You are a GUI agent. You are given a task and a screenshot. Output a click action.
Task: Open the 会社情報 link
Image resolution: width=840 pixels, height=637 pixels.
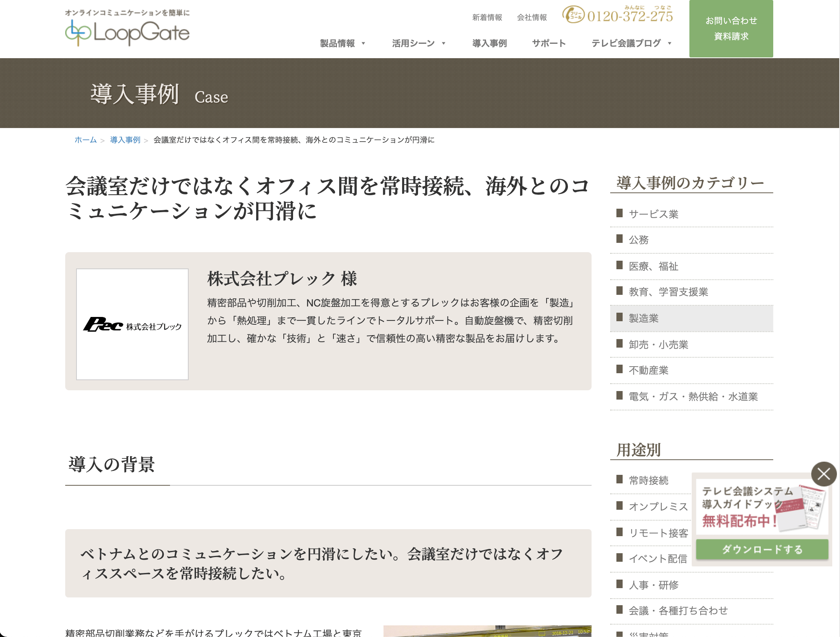point(532,17)
